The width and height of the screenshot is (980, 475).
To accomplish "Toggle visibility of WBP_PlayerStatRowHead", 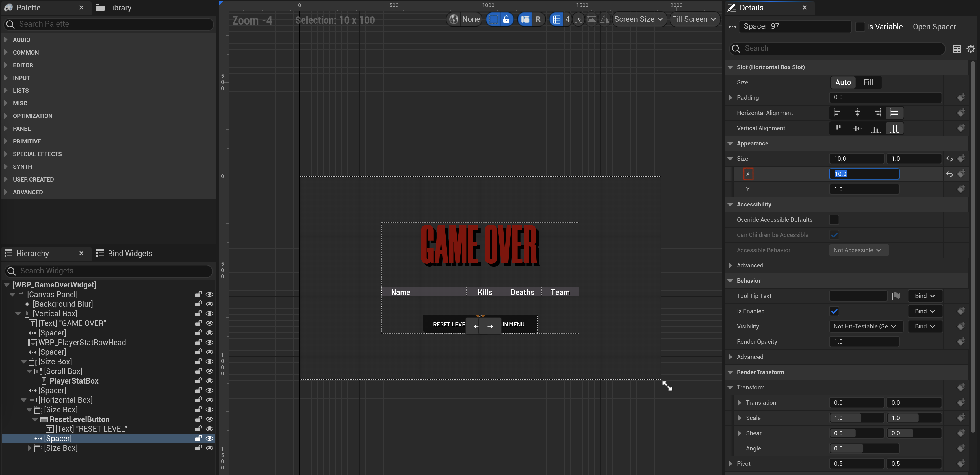I will tap(209, 342).
